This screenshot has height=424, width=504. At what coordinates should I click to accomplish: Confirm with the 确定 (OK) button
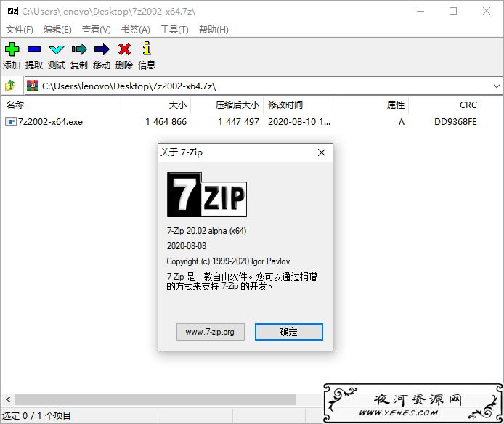(x=288, y=332)
